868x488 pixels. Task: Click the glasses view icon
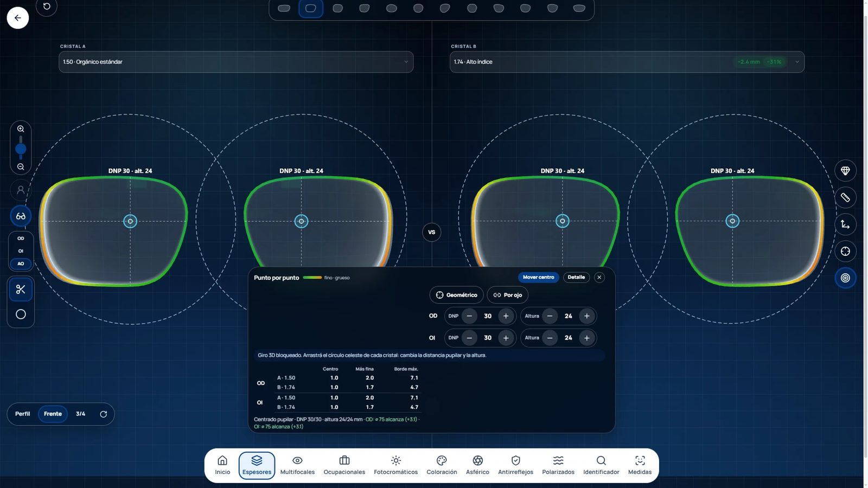click(x=21, y=216)
